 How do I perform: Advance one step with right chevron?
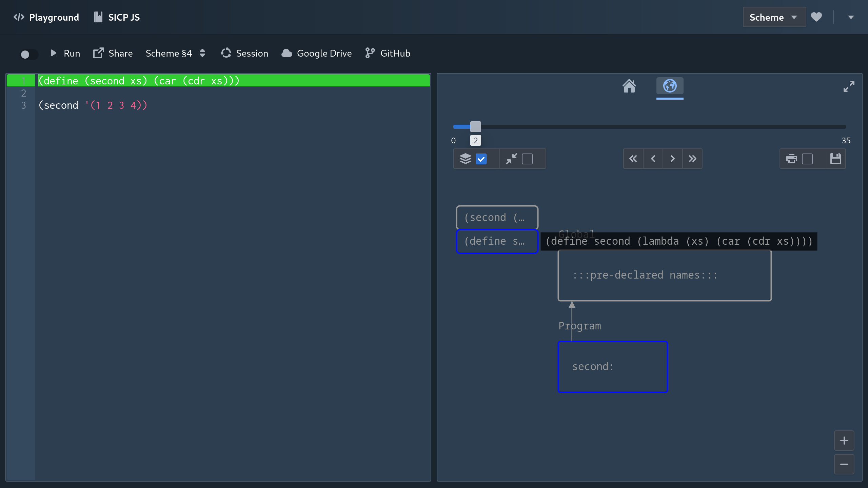click(673, 159)
